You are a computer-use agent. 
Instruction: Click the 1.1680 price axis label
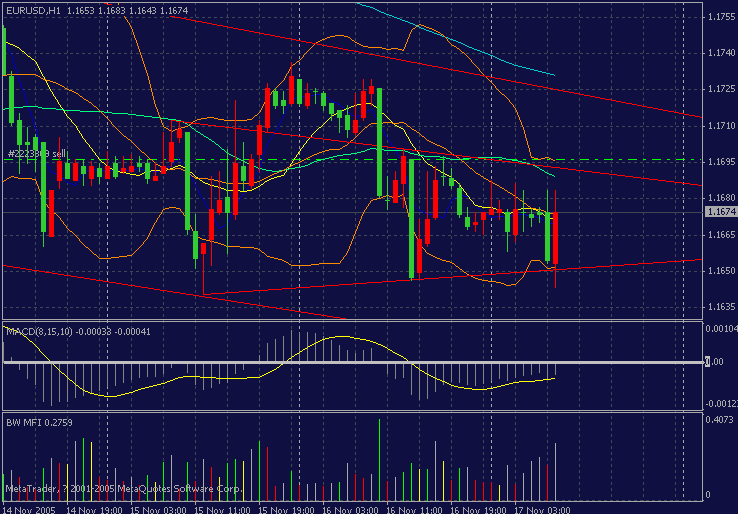pos(722,198)
